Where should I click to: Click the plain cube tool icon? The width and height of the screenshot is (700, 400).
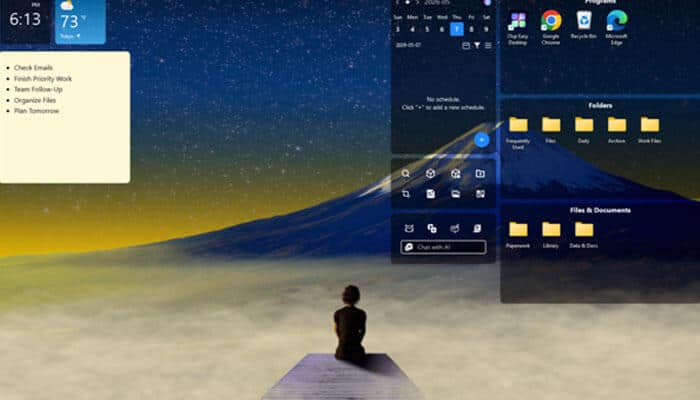430,173
